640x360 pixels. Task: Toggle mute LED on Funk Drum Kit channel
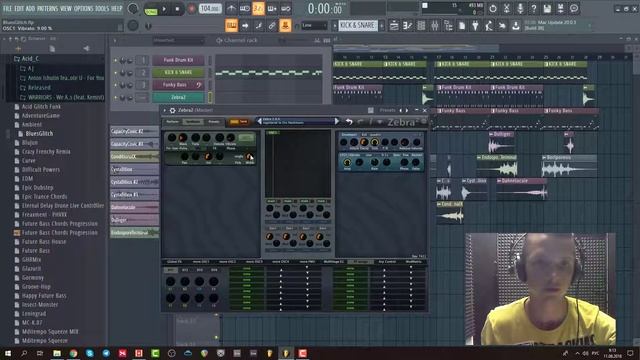point(116,60)
